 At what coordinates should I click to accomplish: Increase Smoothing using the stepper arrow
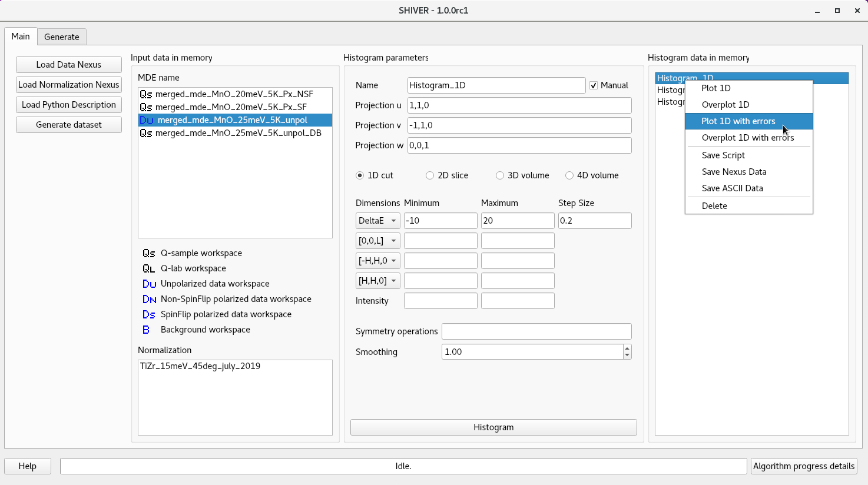[628, 348]
